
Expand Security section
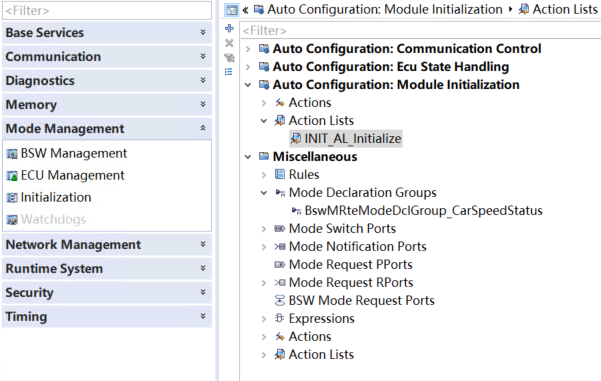pyautogui.click(x=203, y=292)
